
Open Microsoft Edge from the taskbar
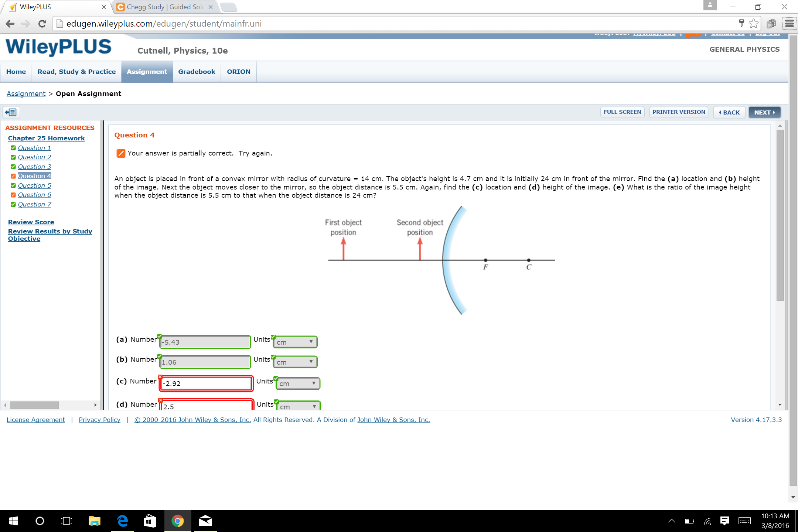122,521
